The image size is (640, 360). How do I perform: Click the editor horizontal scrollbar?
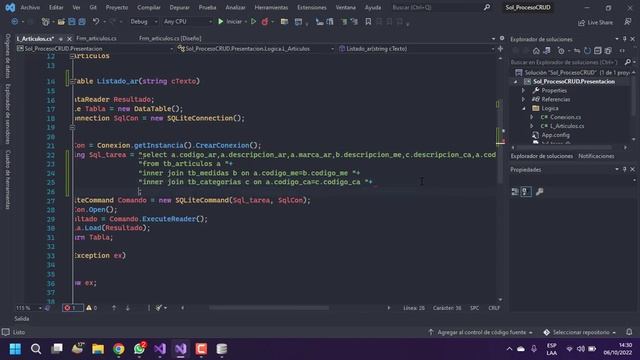point(269,308)
